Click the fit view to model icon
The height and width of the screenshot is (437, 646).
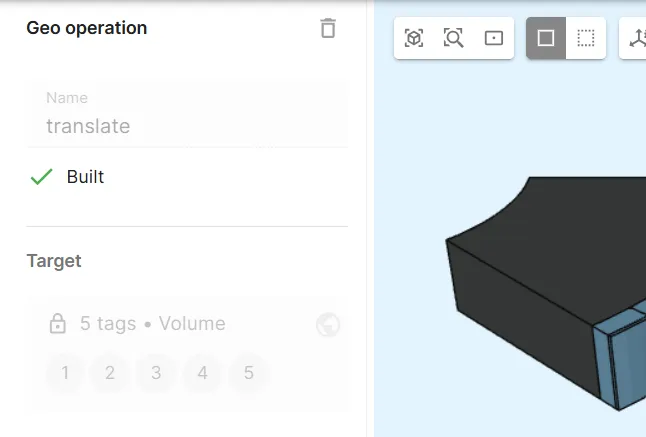[x=414, y=38]
